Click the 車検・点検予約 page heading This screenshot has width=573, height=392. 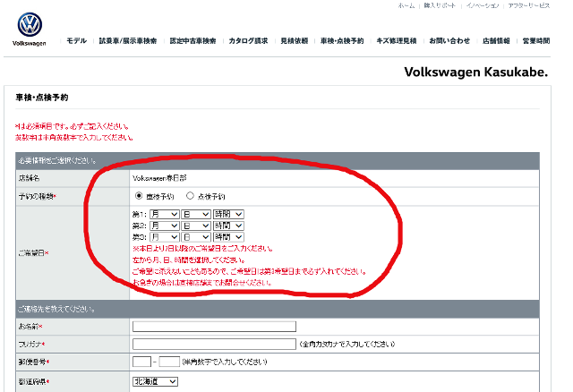click(x=42, y=98)
